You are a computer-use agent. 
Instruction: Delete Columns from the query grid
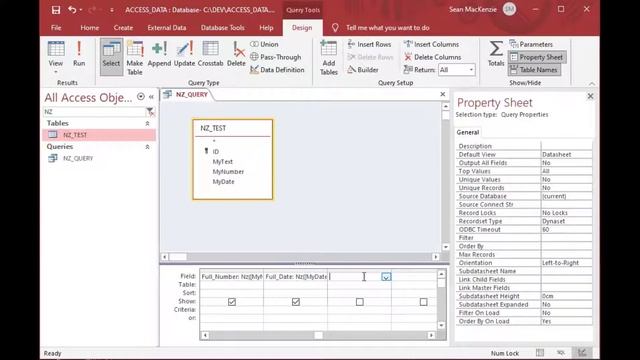pos(433,57)
